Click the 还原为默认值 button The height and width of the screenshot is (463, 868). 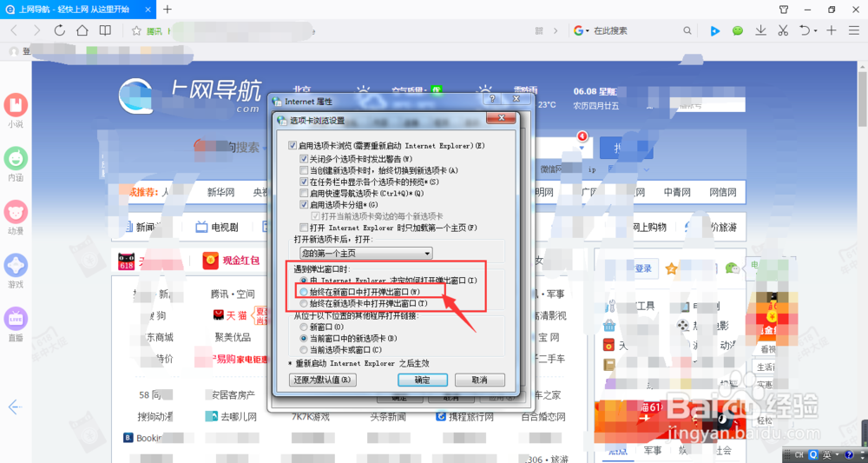coord(323,380)
